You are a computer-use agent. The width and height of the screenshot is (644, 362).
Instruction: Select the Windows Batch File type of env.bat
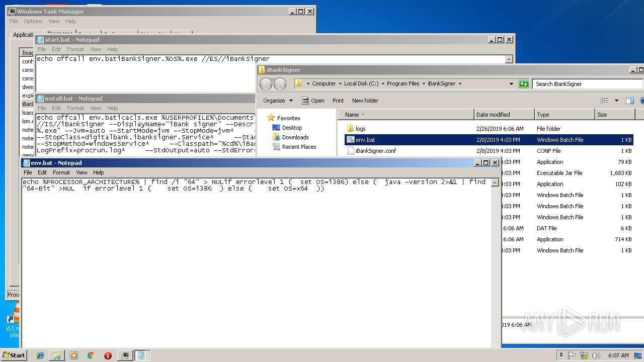(x=560, y=140)
